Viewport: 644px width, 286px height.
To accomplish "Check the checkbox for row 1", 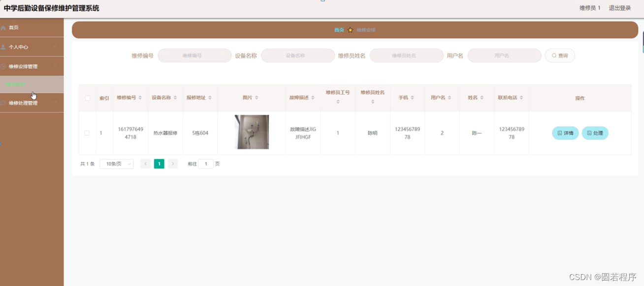I will [87, 133].
